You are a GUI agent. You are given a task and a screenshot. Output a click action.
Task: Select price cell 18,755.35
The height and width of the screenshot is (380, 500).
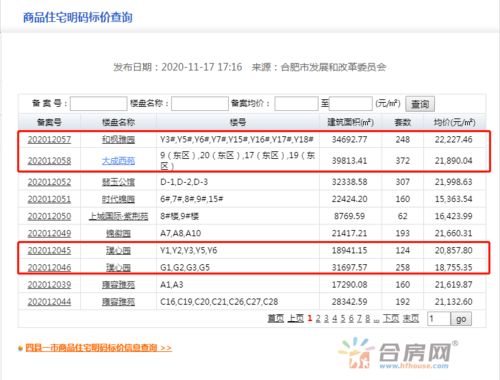[x=454, y=267]
